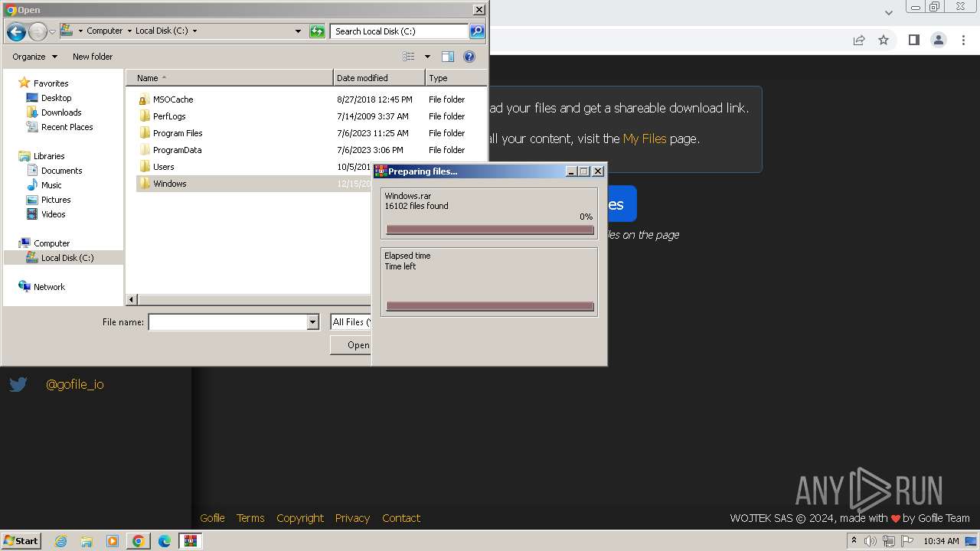This screenshot has height=551, width=980.
Task: Select the Program Files folder
Action: [x=178, y=133]
